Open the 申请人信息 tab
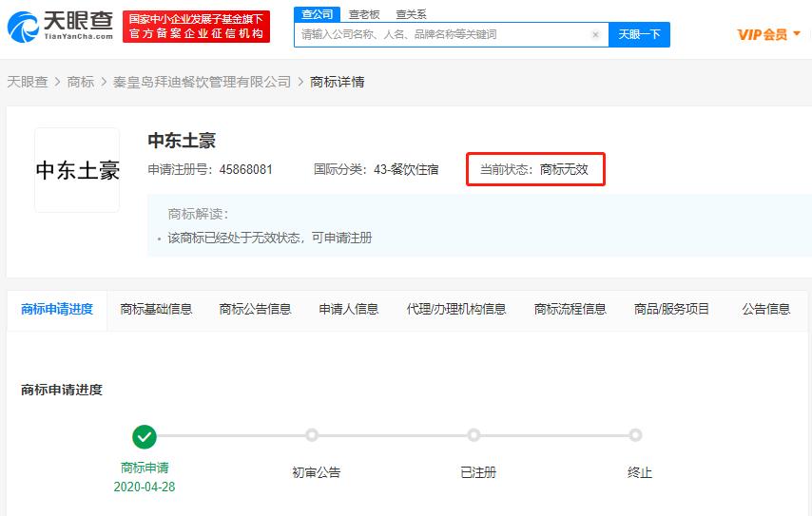Viewport: 812px width, 516px height. coord(348,309)
